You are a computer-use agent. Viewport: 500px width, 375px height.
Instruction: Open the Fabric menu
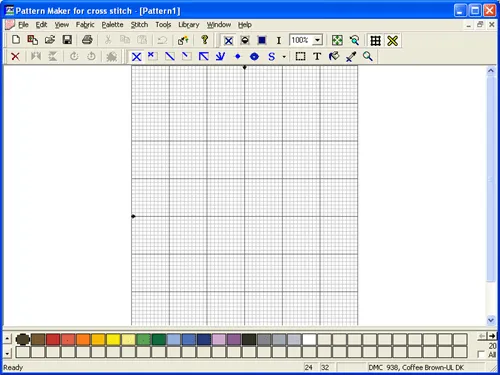tap(85, 25)
